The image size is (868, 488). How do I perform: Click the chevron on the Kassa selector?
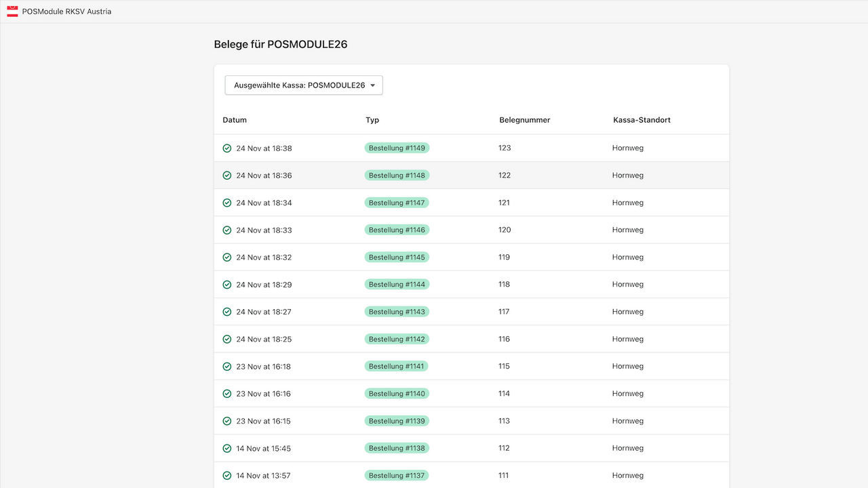[x=372, y=85]
